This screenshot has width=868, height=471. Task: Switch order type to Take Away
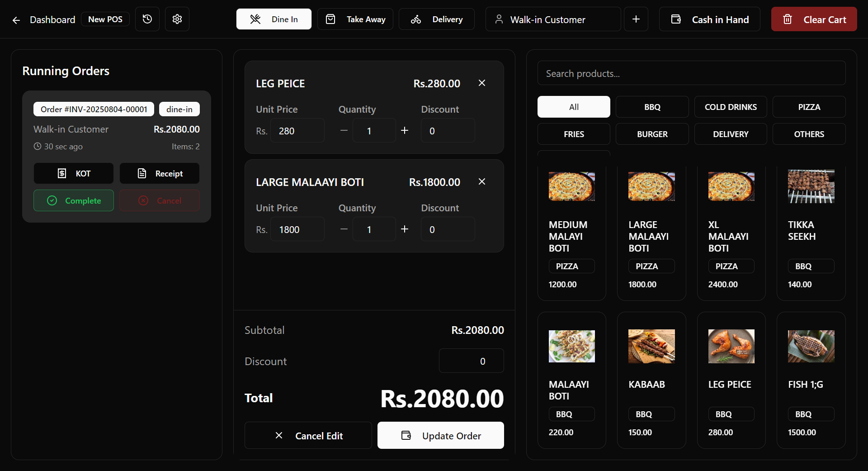pos(355,19)
